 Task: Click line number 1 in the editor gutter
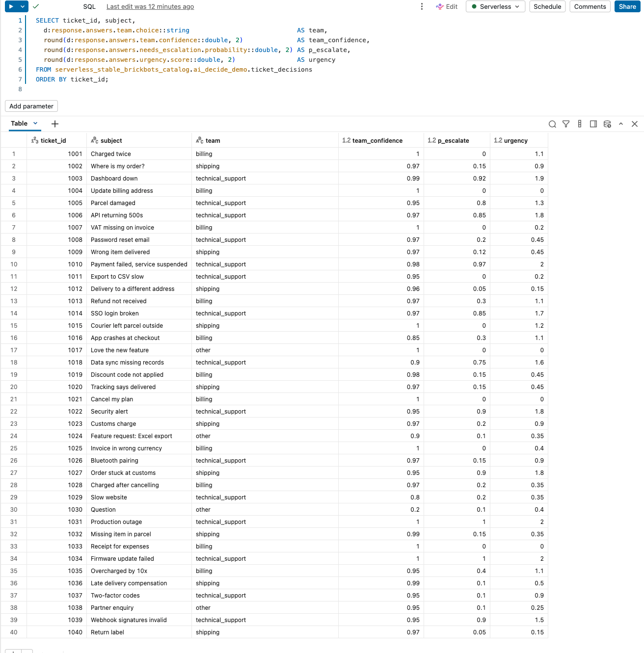20,20
